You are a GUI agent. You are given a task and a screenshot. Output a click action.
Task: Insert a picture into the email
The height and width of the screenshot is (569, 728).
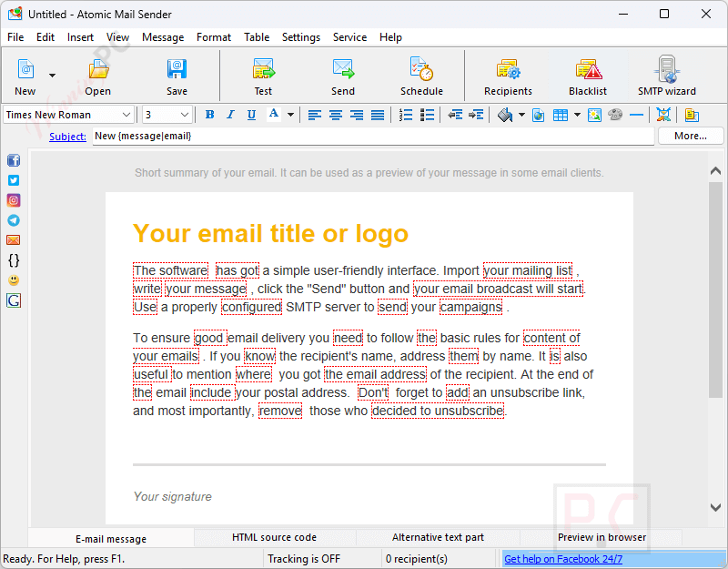[x=594, y=115]
